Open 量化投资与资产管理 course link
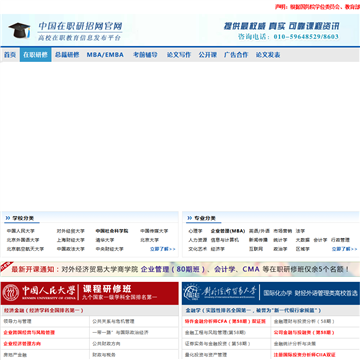360x360 pixels. pyautogui.click(x=206, y=355)
